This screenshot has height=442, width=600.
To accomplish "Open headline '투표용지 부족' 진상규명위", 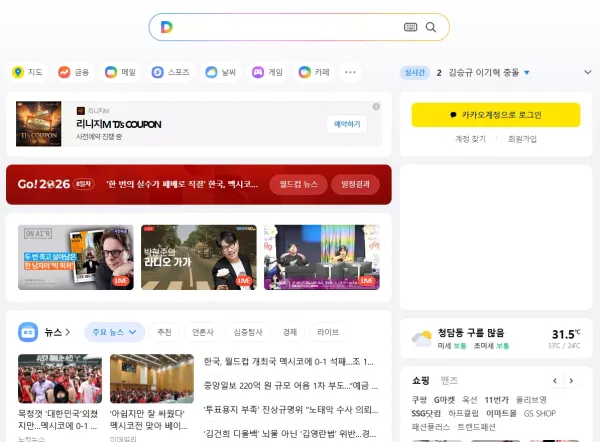I will click(291, 410).
